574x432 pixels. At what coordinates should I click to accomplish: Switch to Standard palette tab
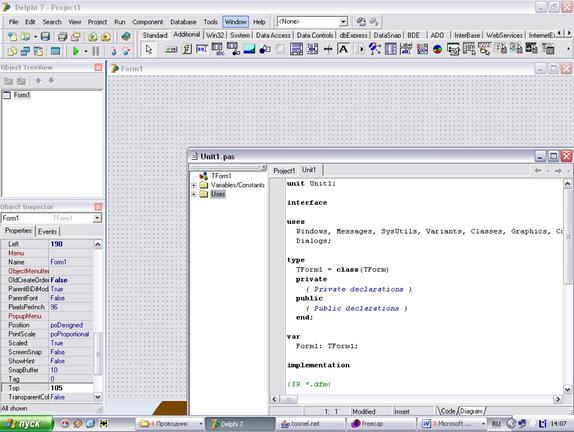point(155,35)
